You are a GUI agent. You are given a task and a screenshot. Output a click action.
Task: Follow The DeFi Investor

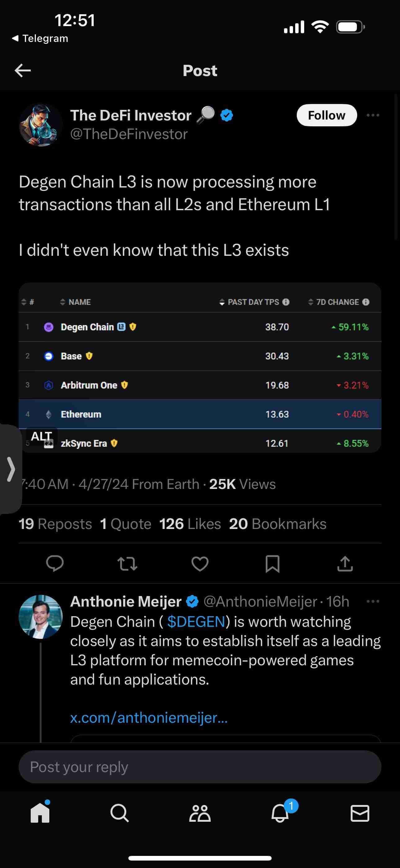[x=326, y=115]
